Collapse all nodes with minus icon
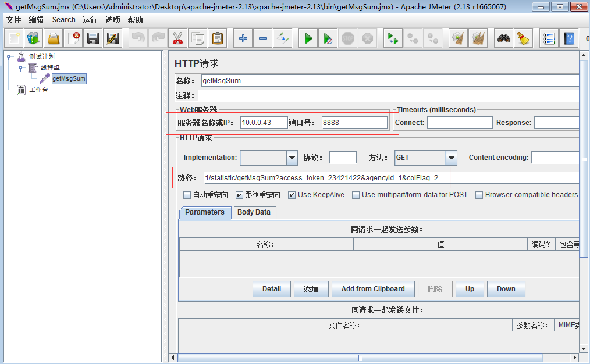This screenshot has height=364, width=590. click(263, 38)
